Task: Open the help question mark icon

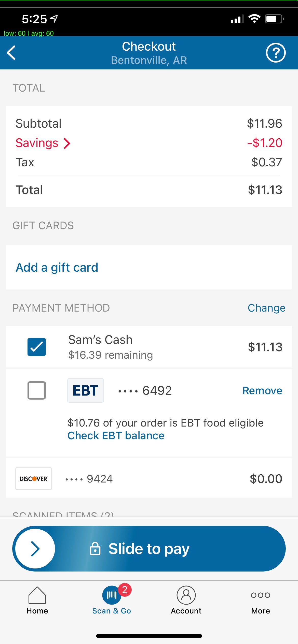Action: pyautogui.click(x=276, y=53)
